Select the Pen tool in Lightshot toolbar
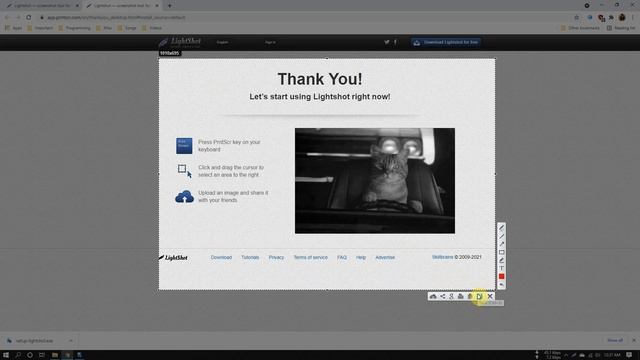 tap(501, 228)
